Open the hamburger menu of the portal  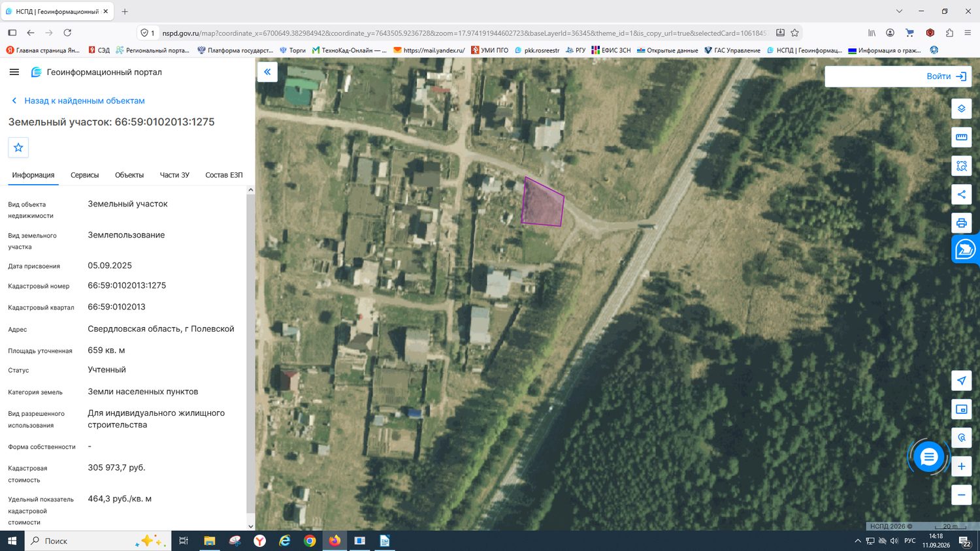click(14, 72)
